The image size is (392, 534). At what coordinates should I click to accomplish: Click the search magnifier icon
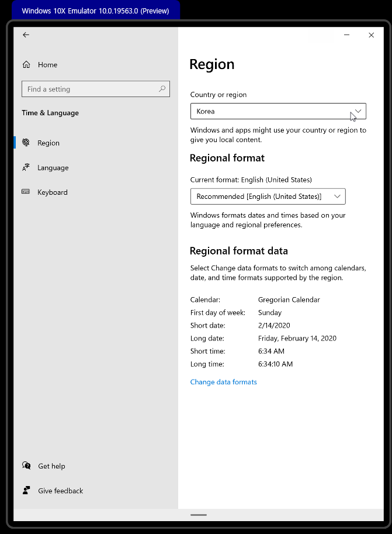[162, 89]
